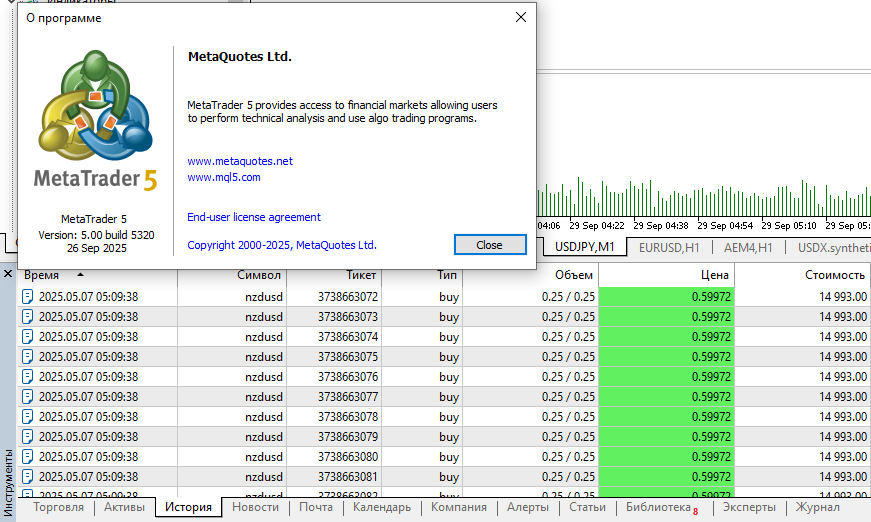
Task: Click the 29 Sep 04:22 time label on chart
Action: tap(597, 225)
